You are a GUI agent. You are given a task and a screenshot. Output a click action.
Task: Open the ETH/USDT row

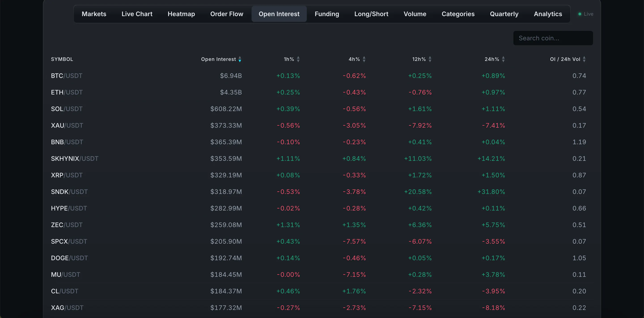[322, 92]
